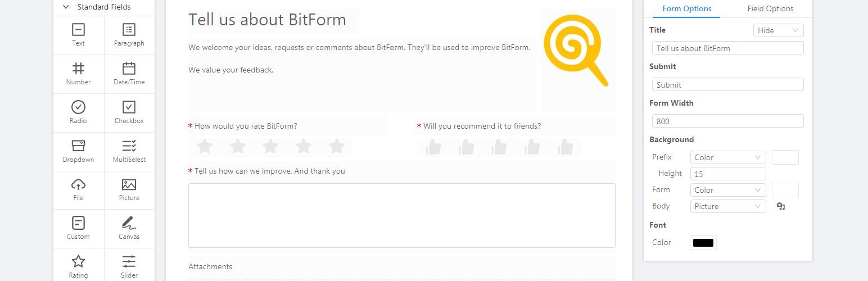Switch to the Field Options tab
This screenshot has height=281, width=868.
click(x=770, y=8)
